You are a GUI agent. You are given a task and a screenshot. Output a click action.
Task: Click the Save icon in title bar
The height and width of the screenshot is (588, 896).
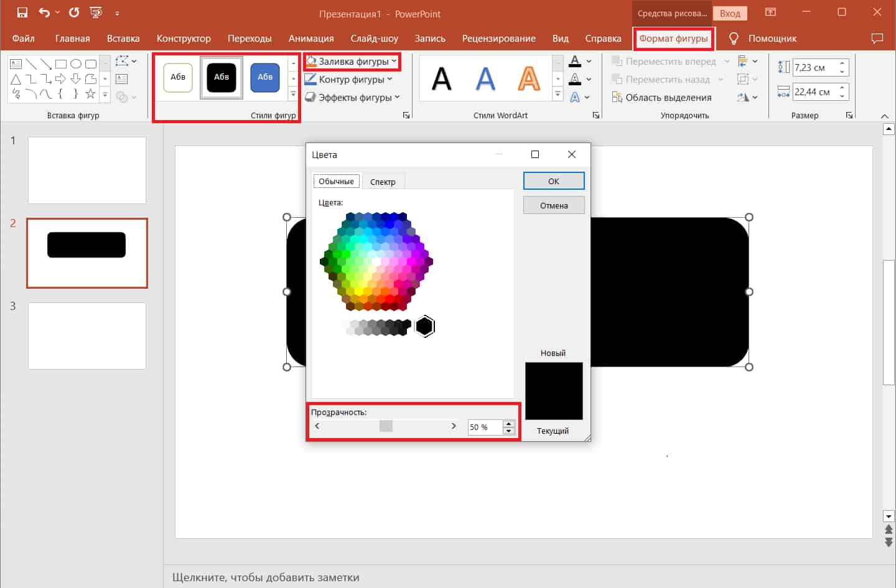22,12
